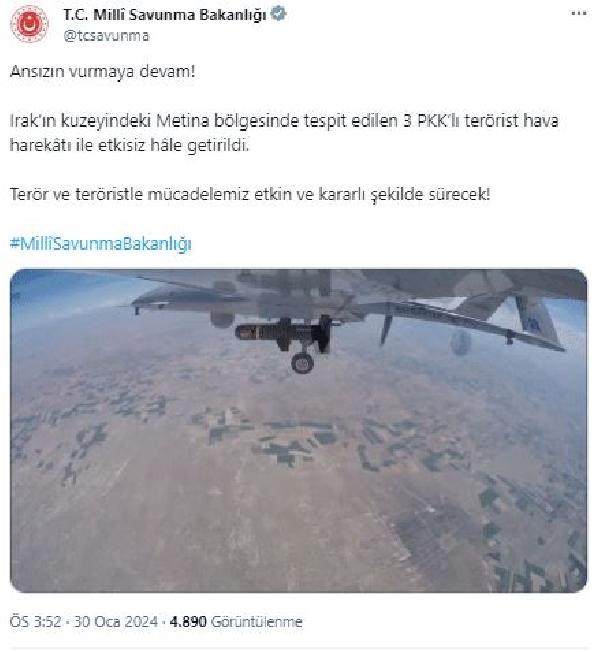Click the farmland fields area in photo

[291, 441]
